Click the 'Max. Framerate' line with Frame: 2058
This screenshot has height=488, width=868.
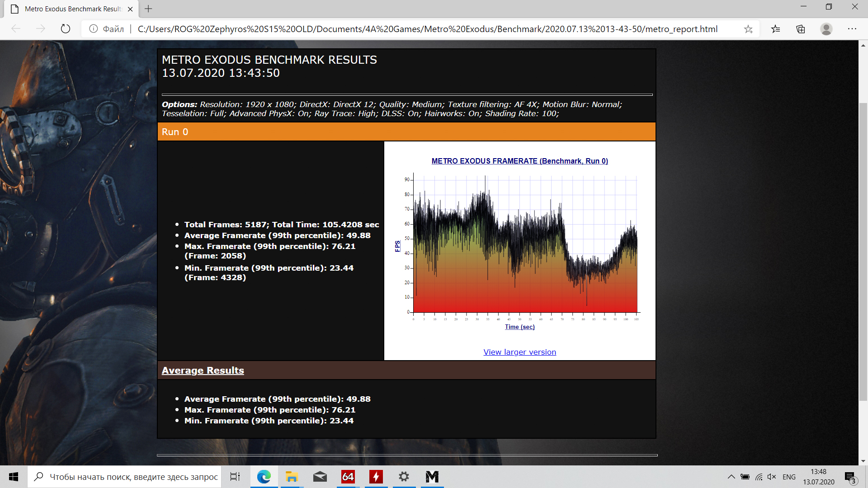tap(270, 251)
